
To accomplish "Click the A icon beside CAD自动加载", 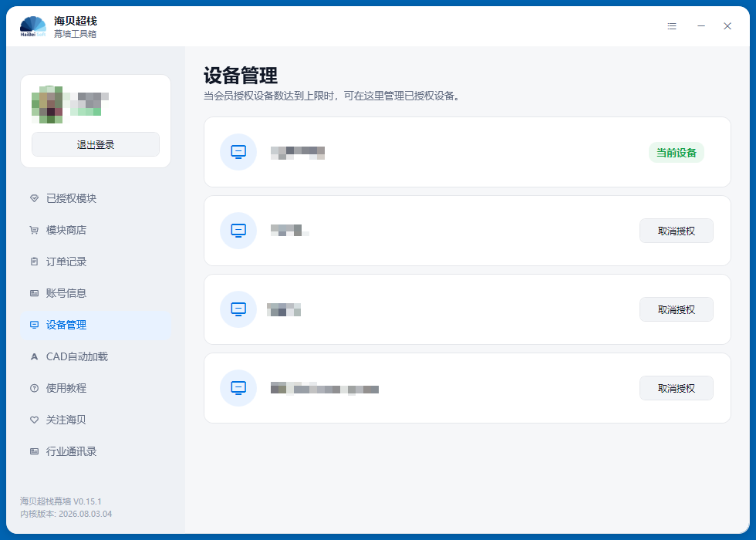I will (x=34, y=356).
